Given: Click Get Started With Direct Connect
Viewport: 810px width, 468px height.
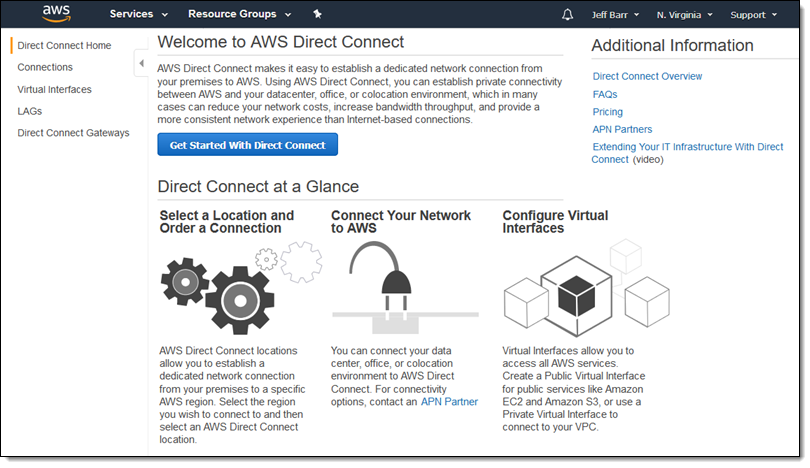Looking at the screenshot, I should point(248,145).
